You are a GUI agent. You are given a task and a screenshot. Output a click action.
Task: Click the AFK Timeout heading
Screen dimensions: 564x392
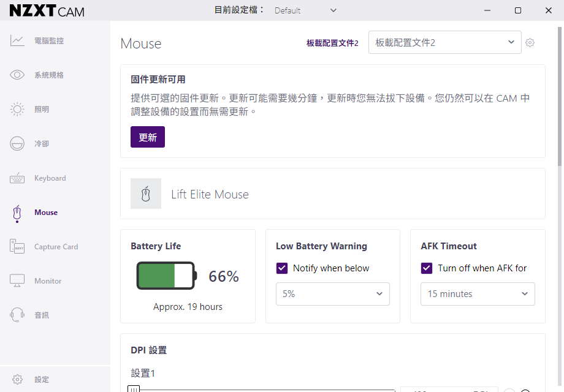[x=449, y=246]
